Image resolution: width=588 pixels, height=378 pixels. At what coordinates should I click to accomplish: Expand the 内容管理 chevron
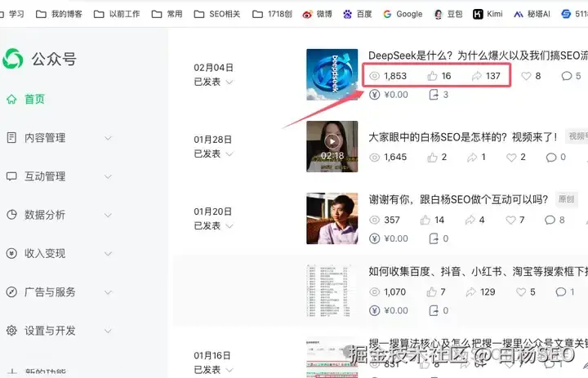(x=108, y=138)
